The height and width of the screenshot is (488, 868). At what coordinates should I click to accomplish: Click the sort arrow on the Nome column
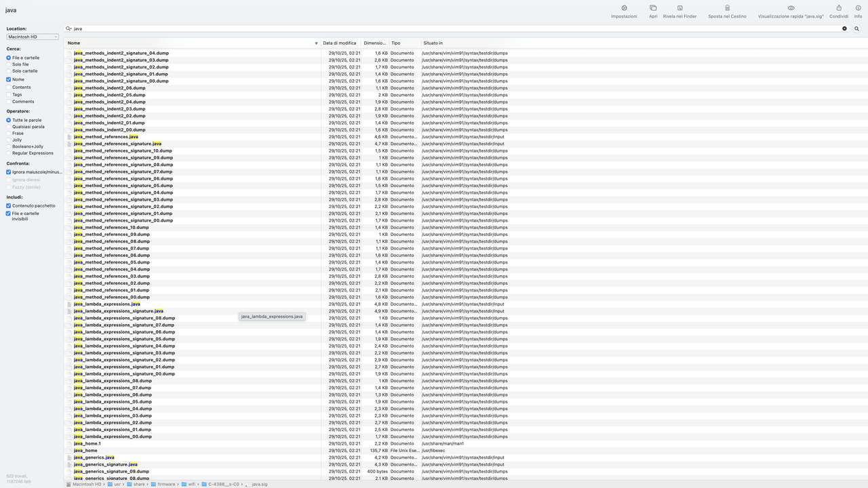[x=316, y=43]
